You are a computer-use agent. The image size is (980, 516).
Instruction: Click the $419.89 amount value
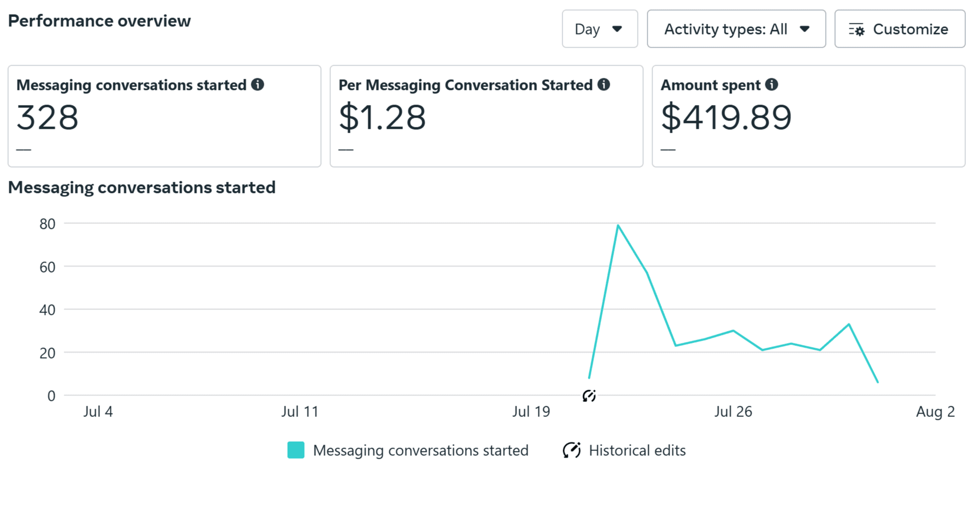(x=726, y=118)
